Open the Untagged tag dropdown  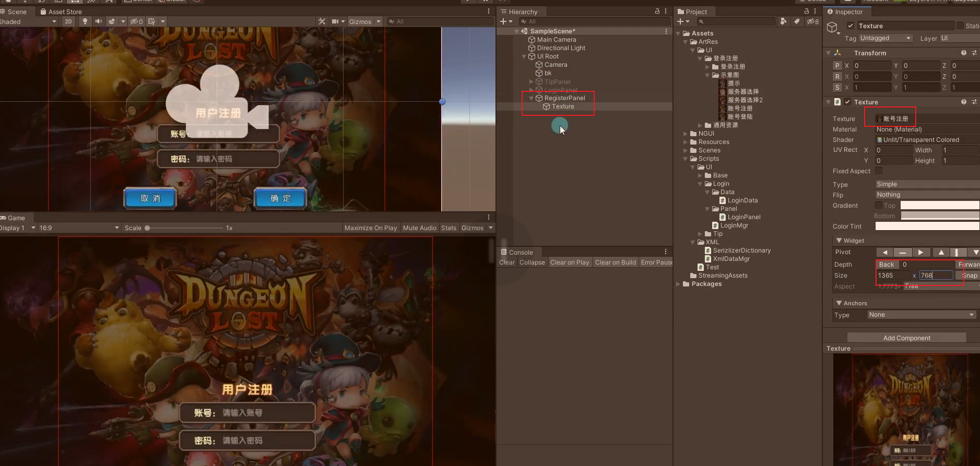(x=885, y=38)
